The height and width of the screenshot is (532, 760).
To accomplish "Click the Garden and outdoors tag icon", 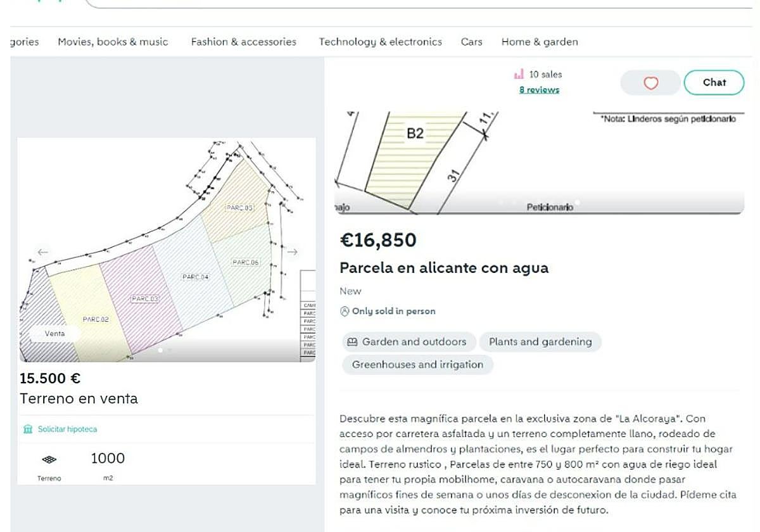I will (352, 342).
